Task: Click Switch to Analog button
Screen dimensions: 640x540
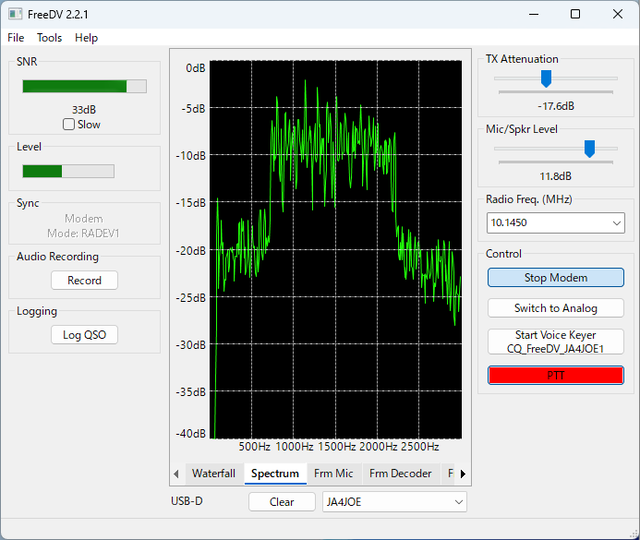Action: (556, 308)
